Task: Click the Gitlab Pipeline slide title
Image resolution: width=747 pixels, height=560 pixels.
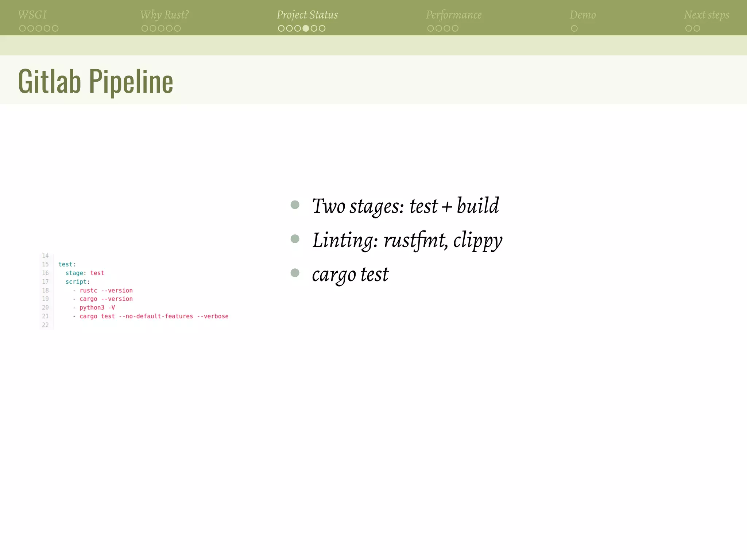Action: [96, 81]
